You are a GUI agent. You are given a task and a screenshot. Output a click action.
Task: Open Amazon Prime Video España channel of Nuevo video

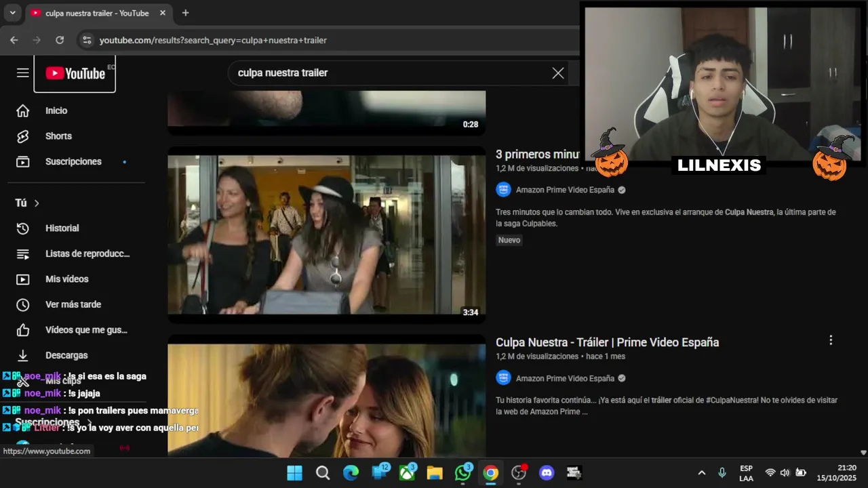click(565, 190)
